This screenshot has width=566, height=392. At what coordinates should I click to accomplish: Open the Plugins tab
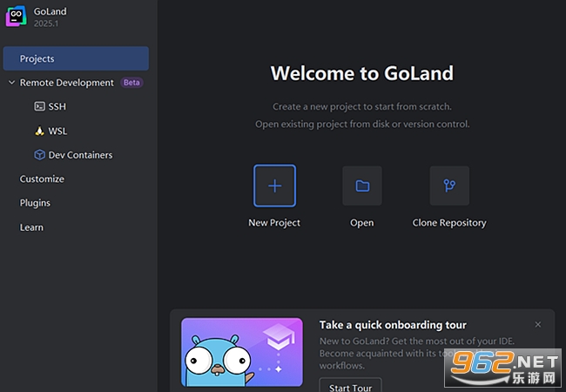(x=35, y=203)
